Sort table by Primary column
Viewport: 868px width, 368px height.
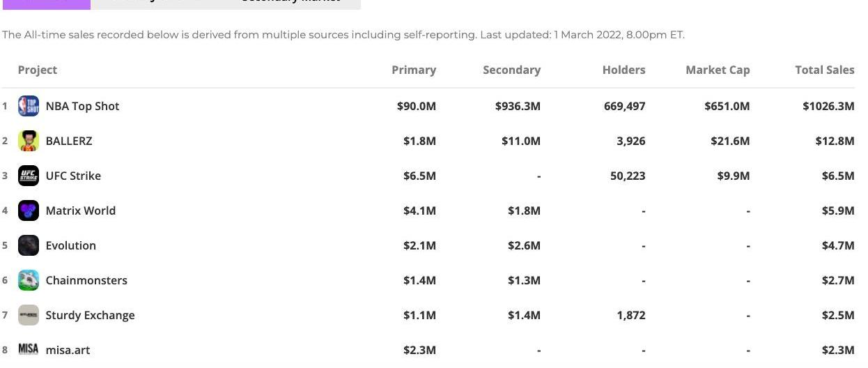click(414, 70)
